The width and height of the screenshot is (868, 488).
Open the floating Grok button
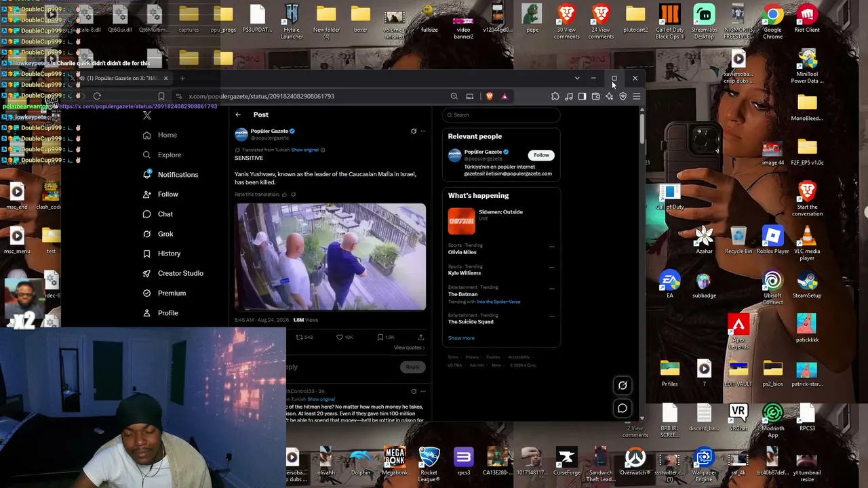(623, 386)
